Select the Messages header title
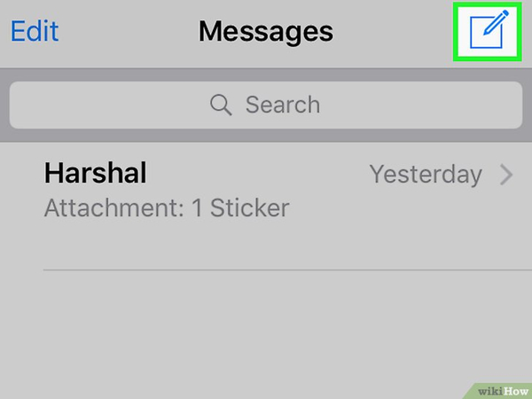Screen dimensions: 532x399 click(266, 31)
